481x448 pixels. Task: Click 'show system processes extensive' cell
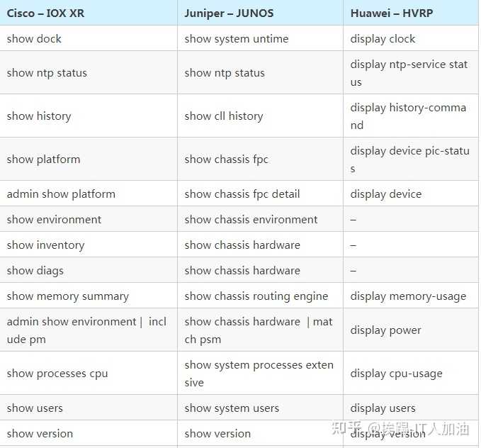coord(260,374)
